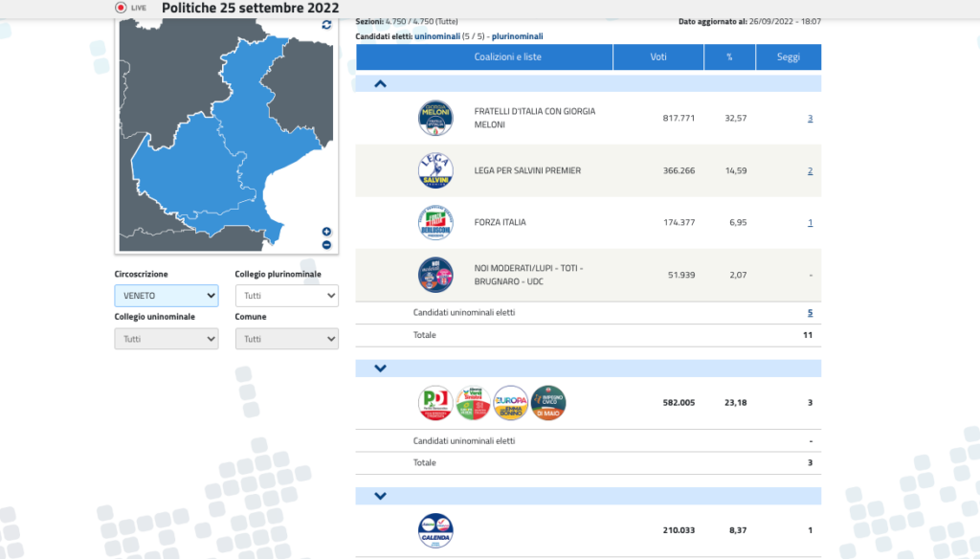Expand the Calenda list section chevron

[x=380, y=496]
